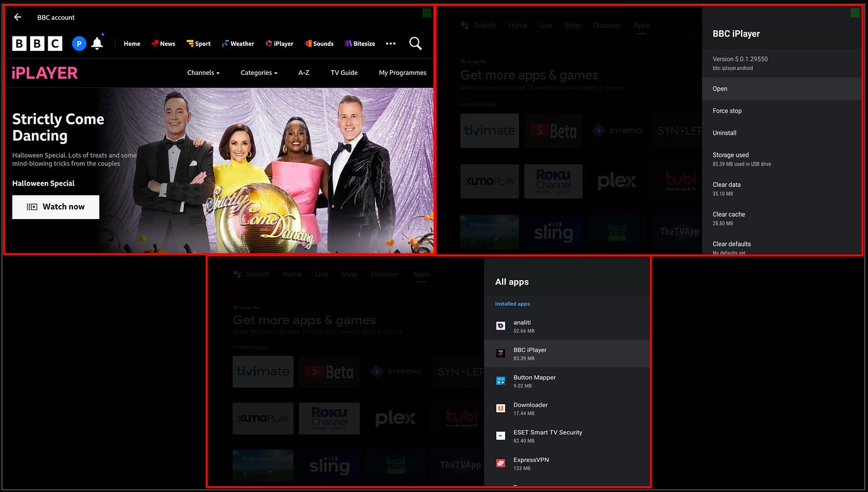Expand the Categories dropdown
The height and width of the screenshot is (492, 868).
pyautogui.click(x=259, y=73)
